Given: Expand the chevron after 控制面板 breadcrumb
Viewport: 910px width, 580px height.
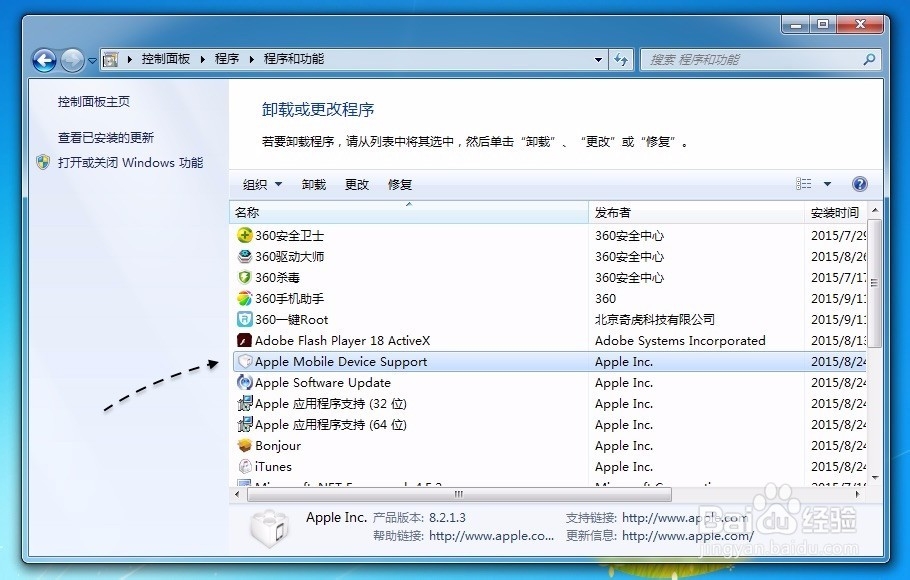Looking at the screenshot, I should [x=203, y=59].
